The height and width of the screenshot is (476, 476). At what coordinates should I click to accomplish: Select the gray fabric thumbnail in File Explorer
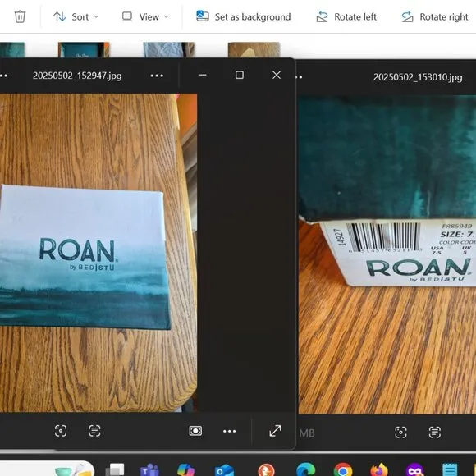(x=169, y=50)
